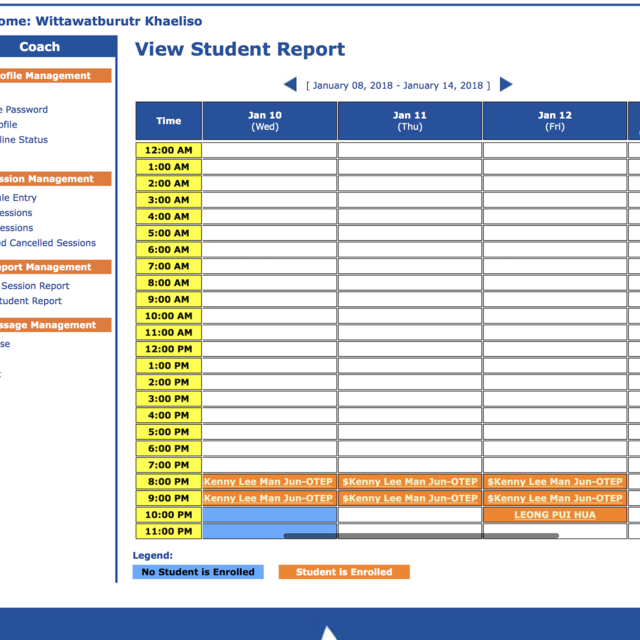Open Kenny Lee Man Jun-OTEP session, Fri 9:00 PM

(555, 498)
